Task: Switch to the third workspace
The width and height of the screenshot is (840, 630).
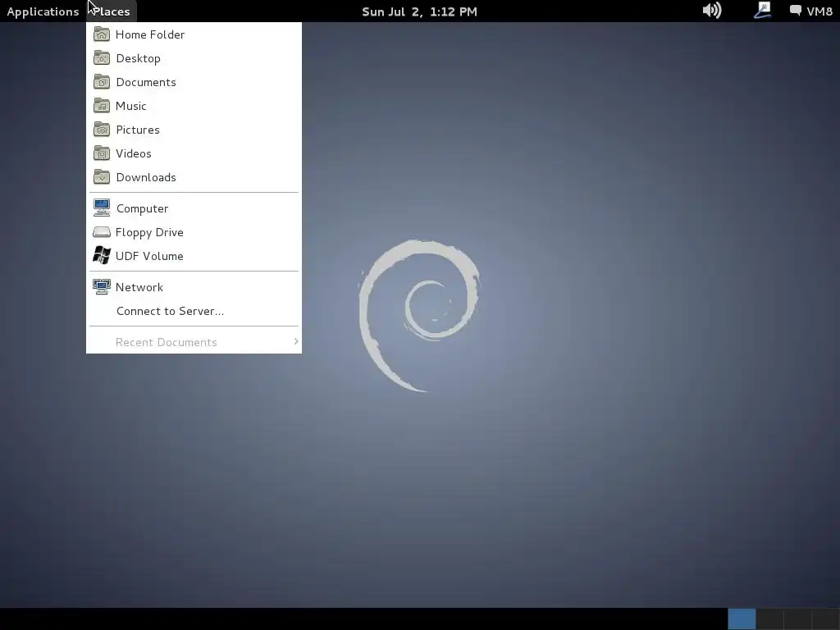Action: click(797, 619)
